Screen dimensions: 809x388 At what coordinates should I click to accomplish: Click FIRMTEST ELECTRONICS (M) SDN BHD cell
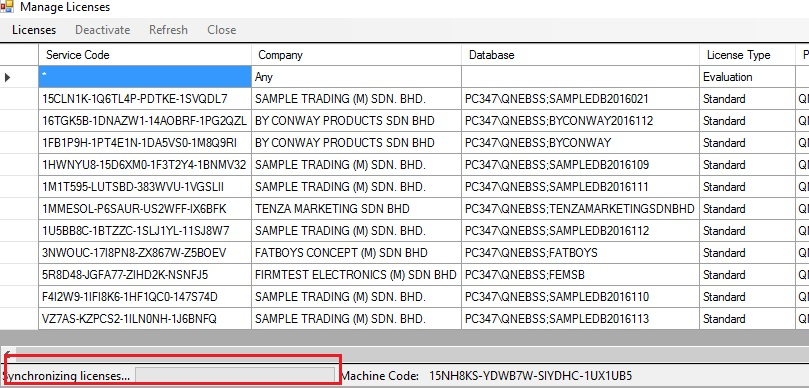[x=357, y=275]
